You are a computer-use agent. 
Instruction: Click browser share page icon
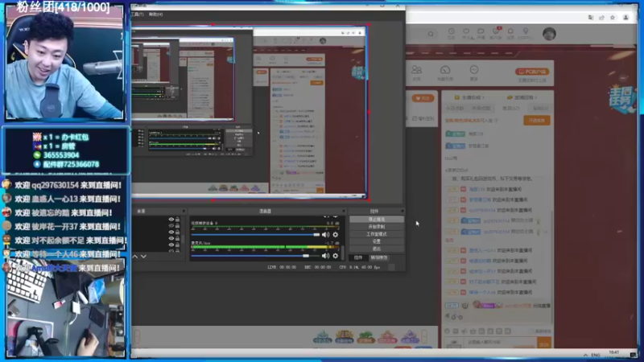tap(601, 18)
